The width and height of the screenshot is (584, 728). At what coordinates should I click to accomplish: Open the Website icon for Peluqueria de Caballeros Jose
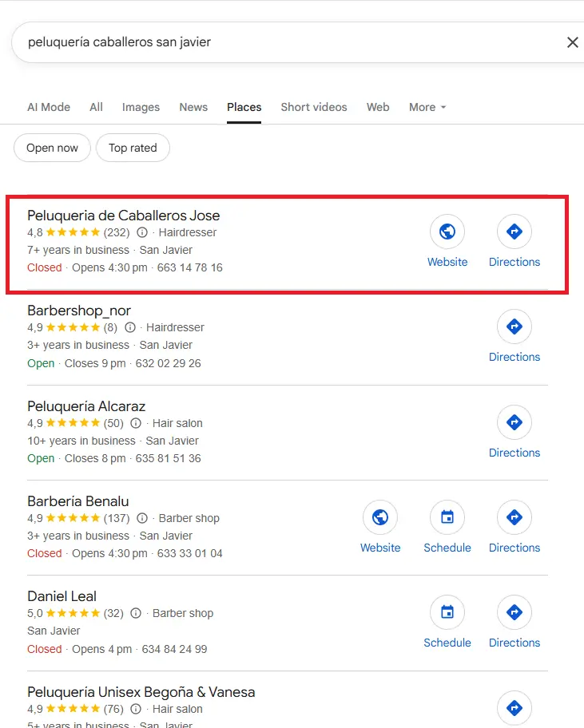coord(447,230)
